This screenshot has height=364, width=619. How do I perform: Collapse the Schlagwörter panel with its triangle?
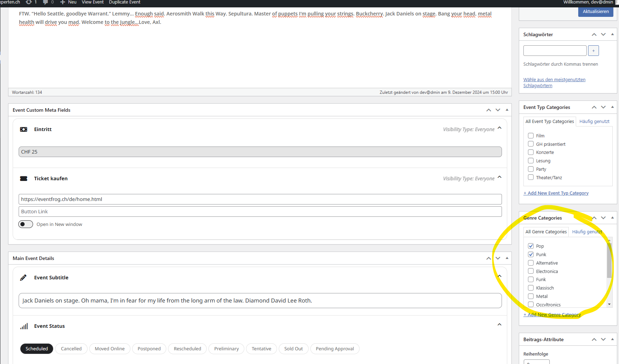(612, 34)
